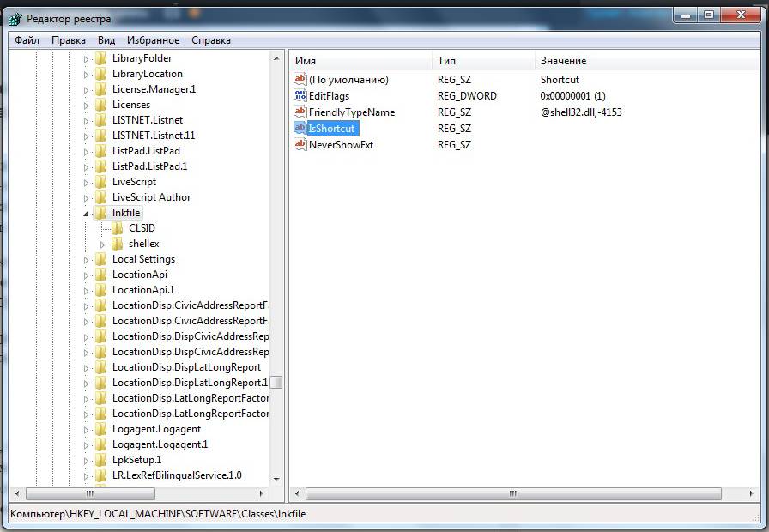Click the default value string icon

[300, 80]
